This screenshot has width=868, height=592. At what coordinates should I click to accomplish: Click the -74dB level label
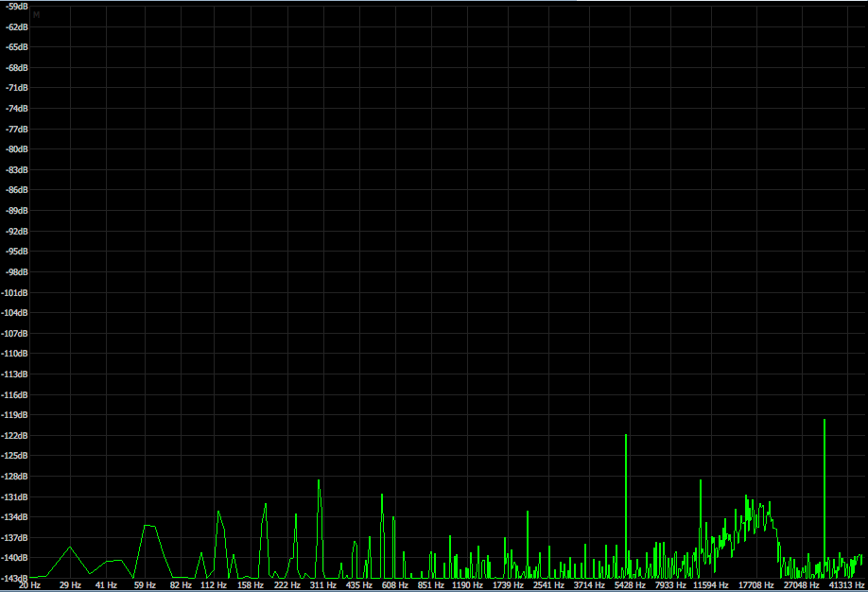(x=17, y=109)
